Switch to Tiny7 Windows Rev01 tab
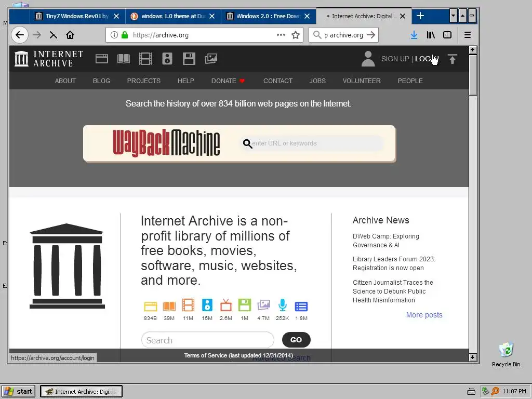Viewport: 532px width, 399px height. point(78,16)
